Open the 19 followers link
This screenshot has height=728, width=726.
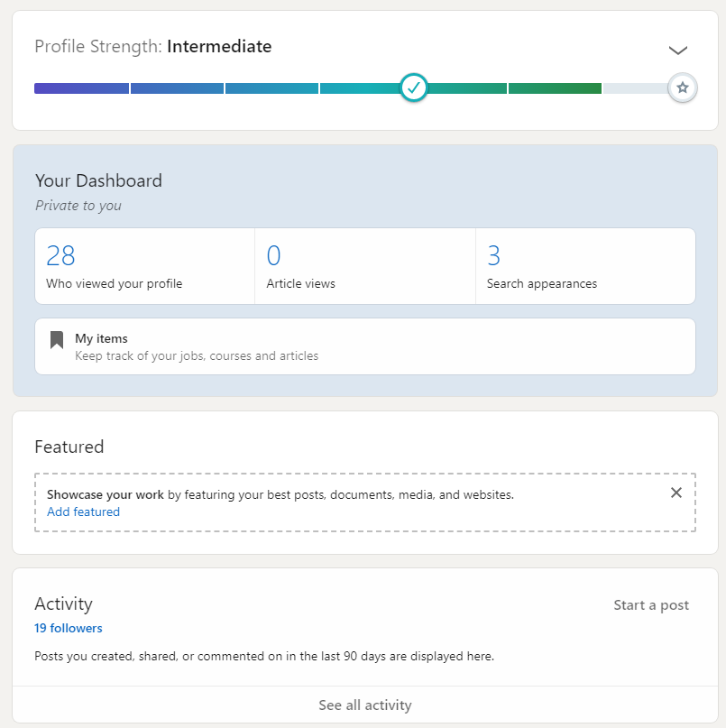[68, 628]
